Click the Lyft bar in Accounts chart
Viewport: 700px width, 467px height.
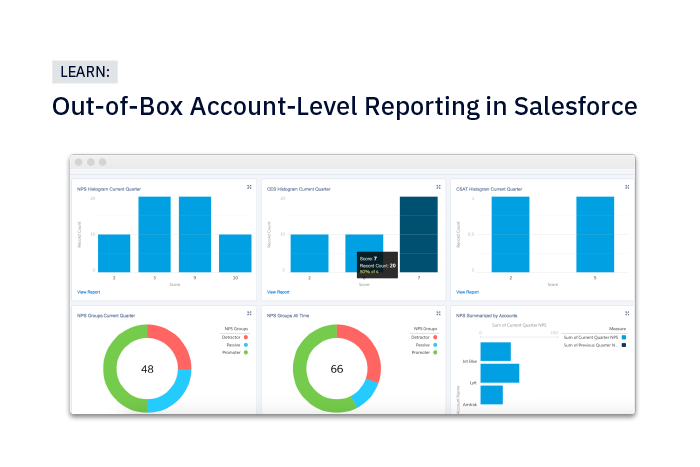point(499,373)
